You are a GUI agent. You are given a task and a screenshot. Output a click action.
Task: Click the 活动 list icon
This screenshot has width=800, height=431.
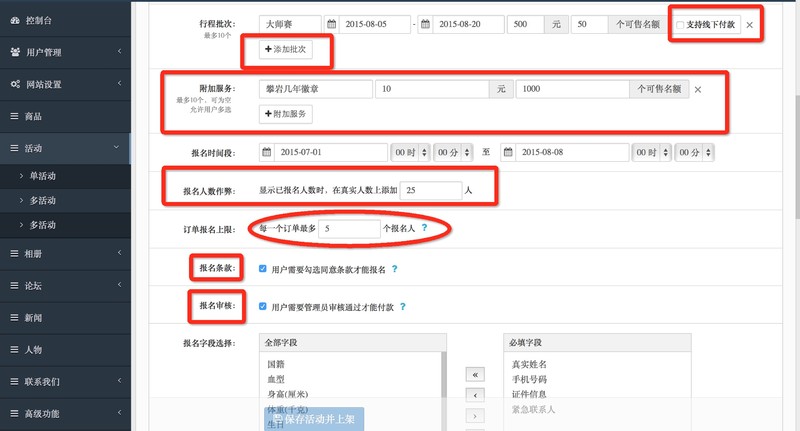coord(14,148)
